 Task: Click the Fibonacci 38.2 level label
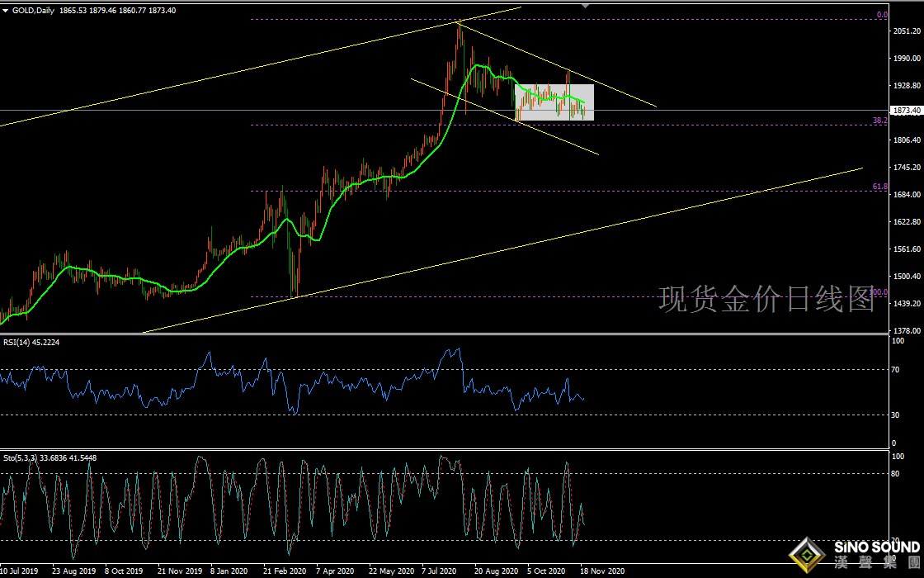pyautogui.click(x=880, y=120)
